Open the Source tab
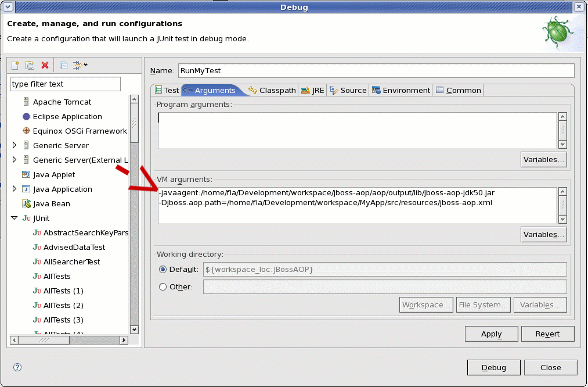This screenshot has height=387, width=588. 348,90
